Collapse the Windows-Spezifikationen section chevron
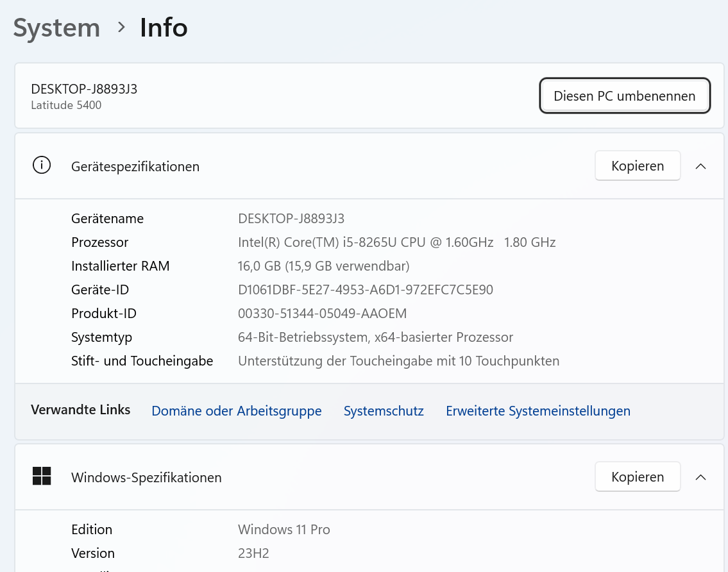The height and width of the screenshot is (572, 728). click(700, 477)
